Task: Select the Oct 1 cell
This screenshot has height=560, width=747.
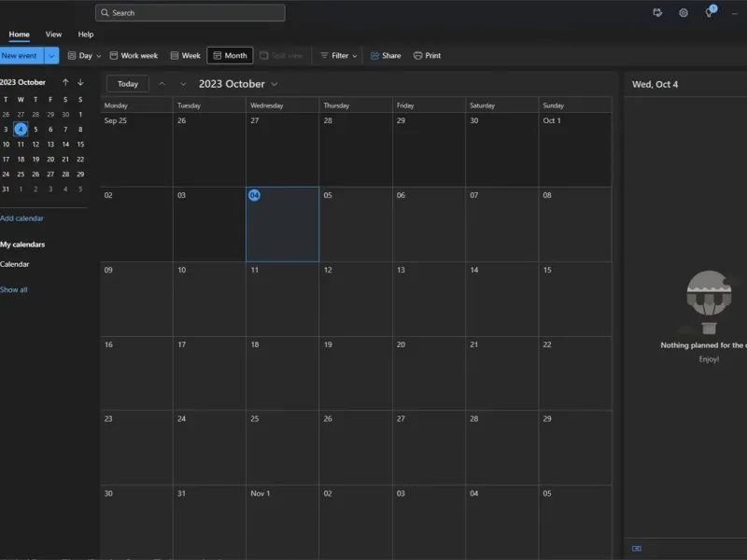Action: click(x=575, y=149)
